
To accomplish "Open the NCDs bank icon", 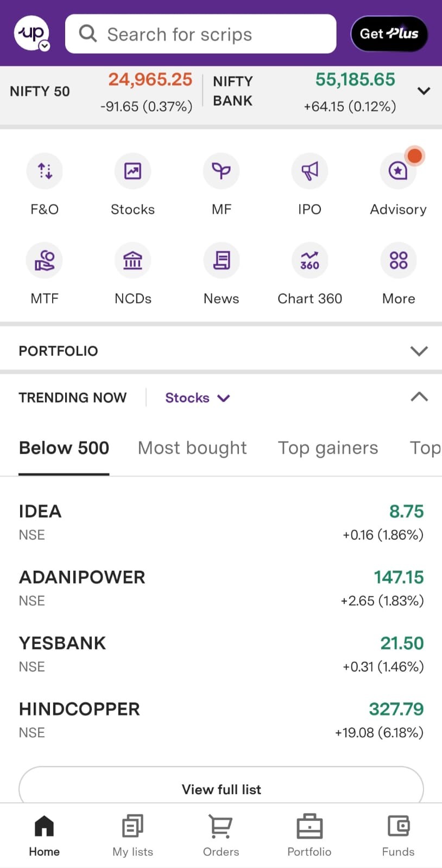I will [132, 260].
